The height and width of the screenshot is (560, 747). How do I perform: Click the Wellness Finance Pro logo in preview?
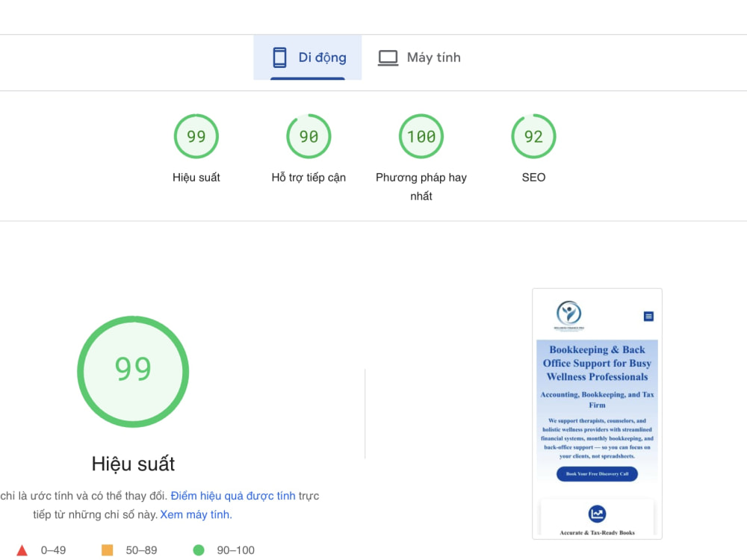pyautogui.click(x=568, y=315)
